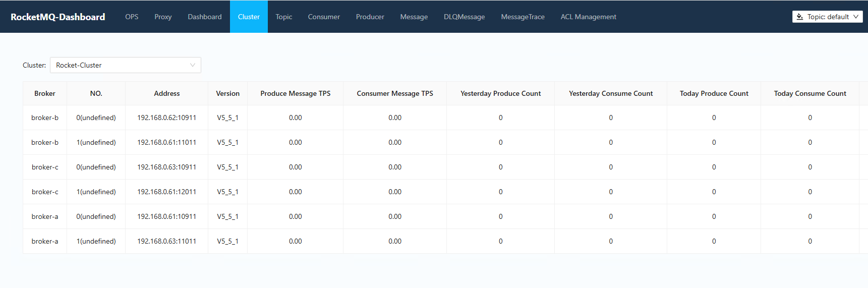
Task: Go to the Message page
Action: pyautogui.click(x=414, y=17)
